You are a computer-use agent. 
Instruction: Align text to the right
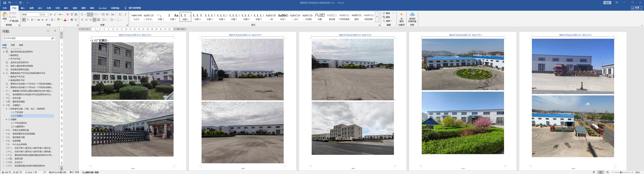pyautogui.click(x=90, y=20)
